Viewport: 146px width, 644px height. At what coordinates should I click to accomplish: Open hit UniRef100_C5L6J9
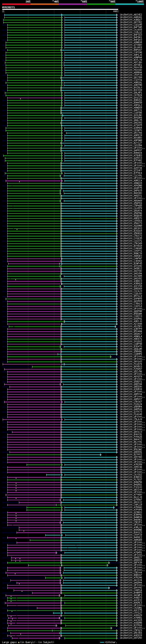(x=131, y=419)
